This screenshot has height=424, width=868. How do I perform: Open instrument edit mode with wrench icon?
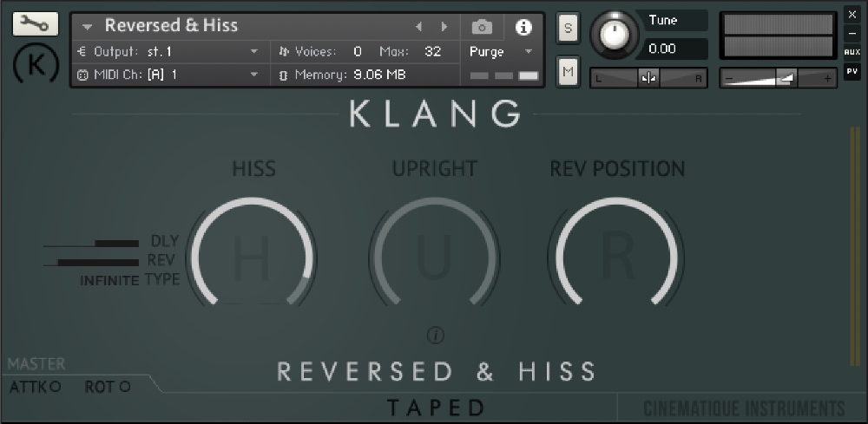(x=36, y=23)
